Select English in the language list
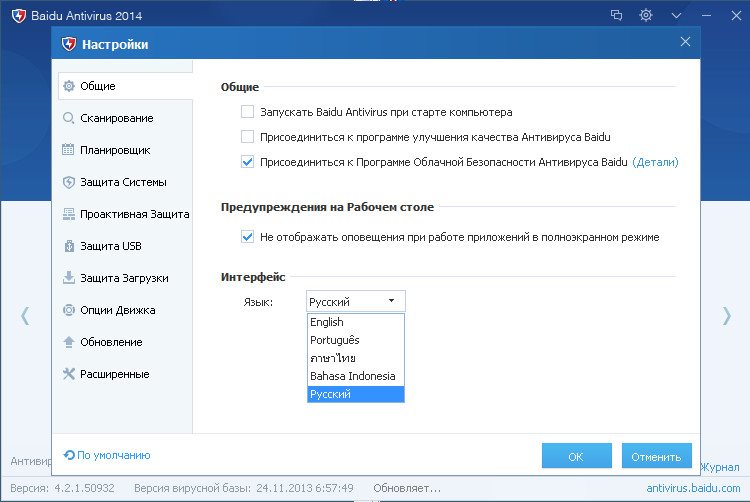The image size is (750, 502). click(355, 322)
